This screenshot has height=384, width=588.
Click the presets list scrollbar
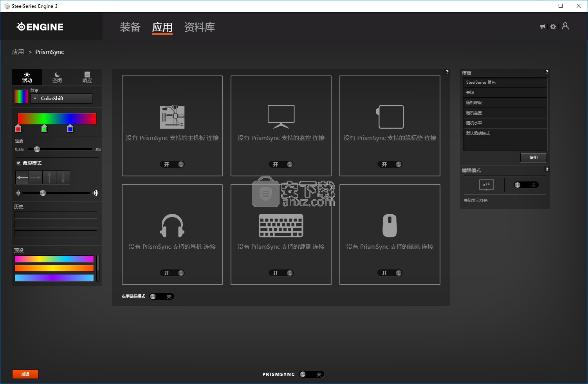pyautogui.click(x=98, y=268)
